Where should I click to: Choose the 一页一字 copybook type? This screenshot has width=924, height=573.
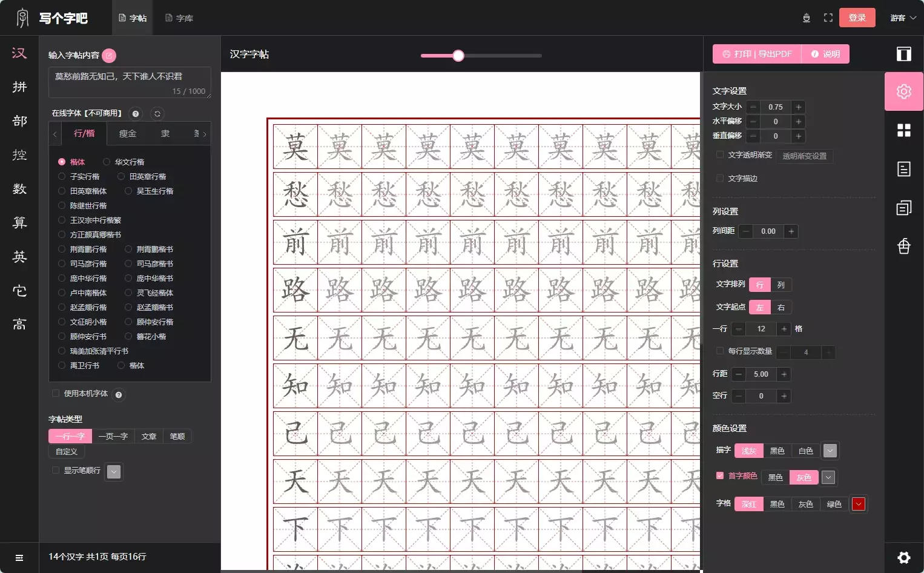113,436
